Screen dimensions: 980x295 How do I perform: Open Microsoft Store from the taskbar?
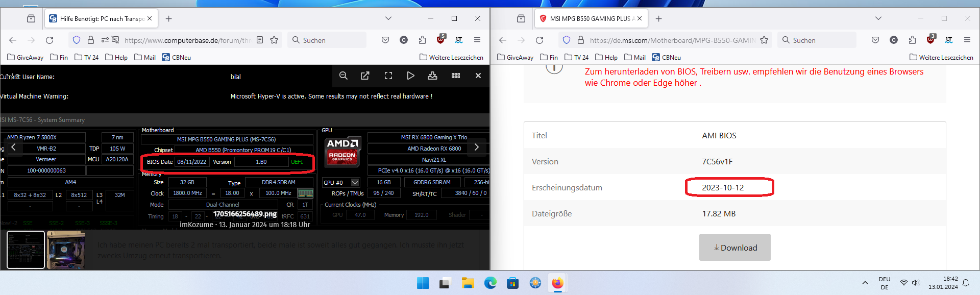click(513, 283)
